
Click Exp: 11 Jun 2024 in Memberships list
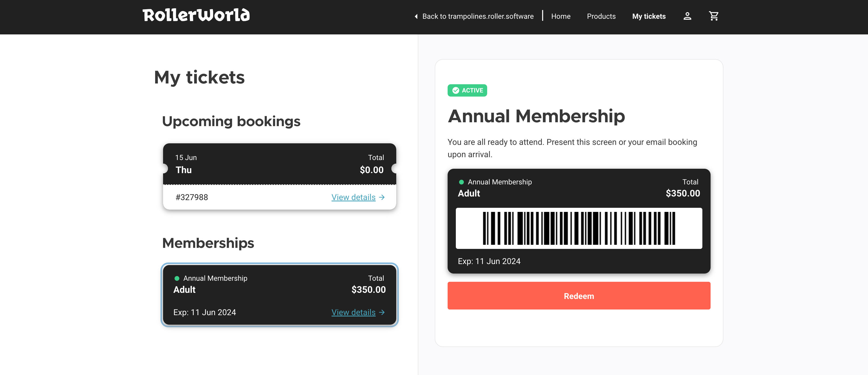[x=204, y=313]
